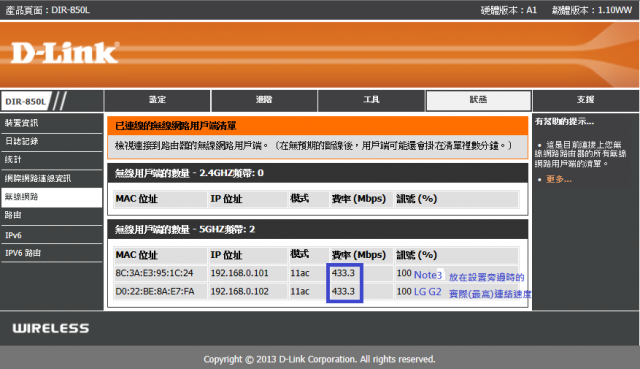Select 無線網路 in the sidebar

51,197
